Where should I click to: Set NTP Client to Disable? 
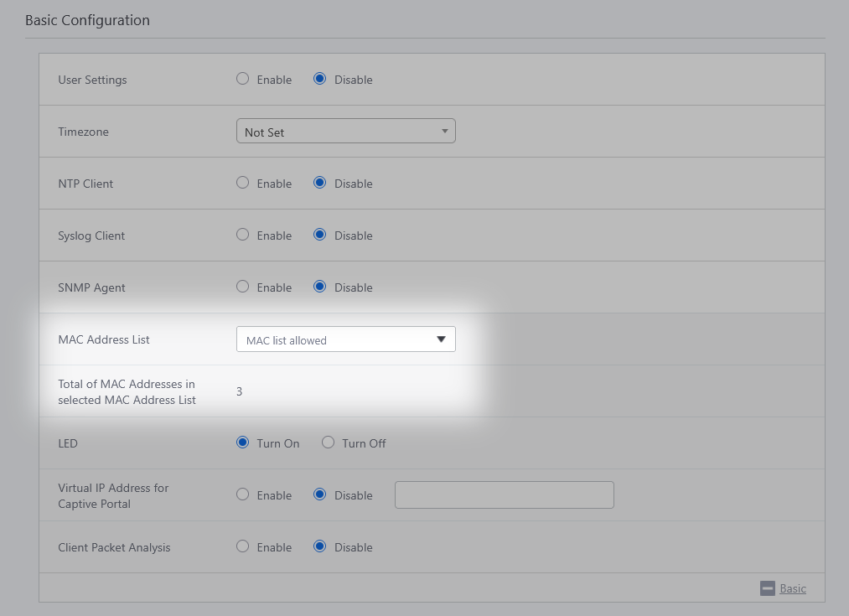[319, 183]
